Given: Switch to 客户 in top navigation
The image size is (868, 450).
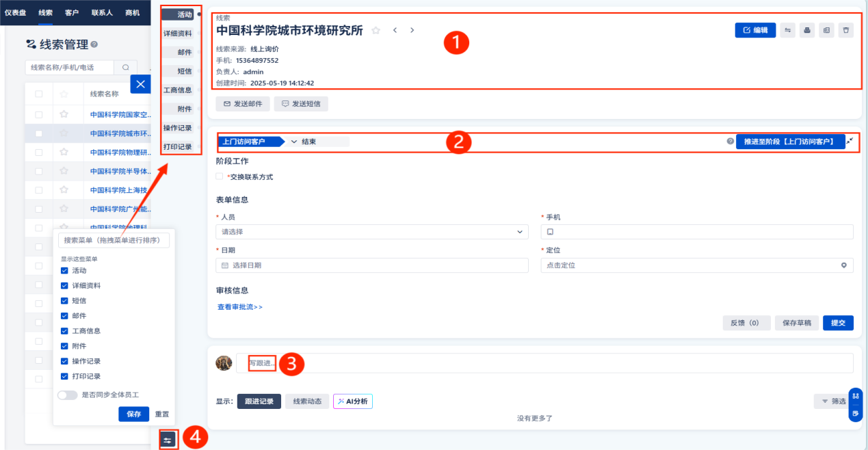Looking at the screenshot, I should 72,13.
